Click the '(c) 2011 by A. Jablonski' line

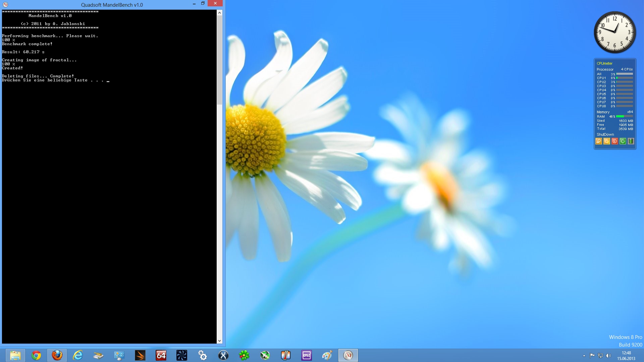click(x=53, y=24)
